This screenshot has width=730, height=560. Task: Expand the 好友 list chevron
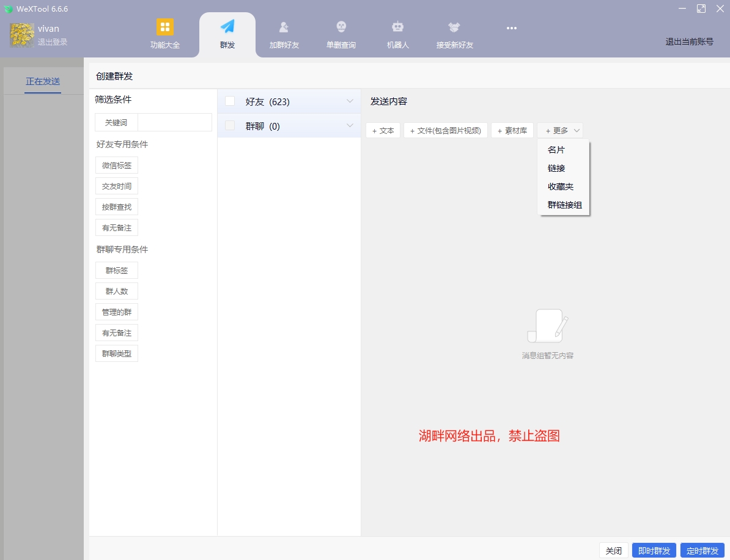(350, 101)
